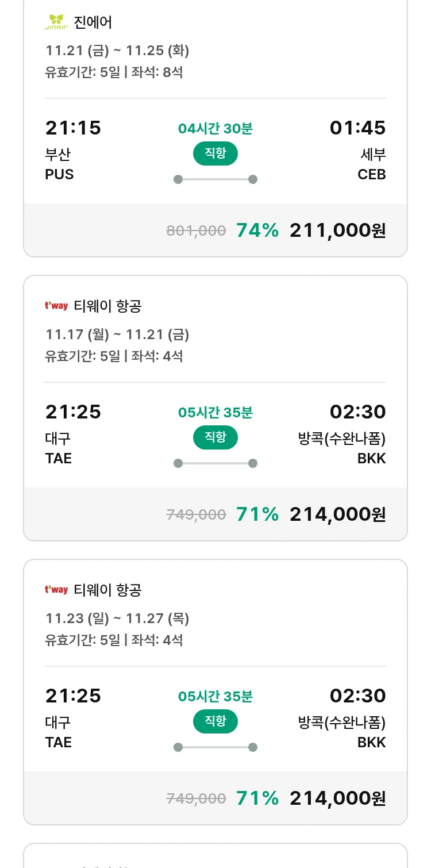431x868 pixels.
Task: Tap the 직항 badge on the Busan–Cebu flight
Action: point(215,154)
